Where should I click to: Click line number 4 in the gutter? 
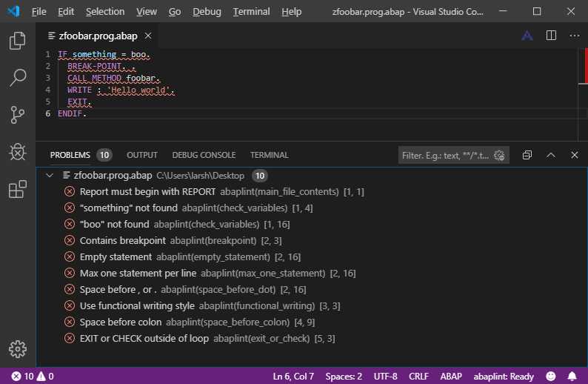47,90
